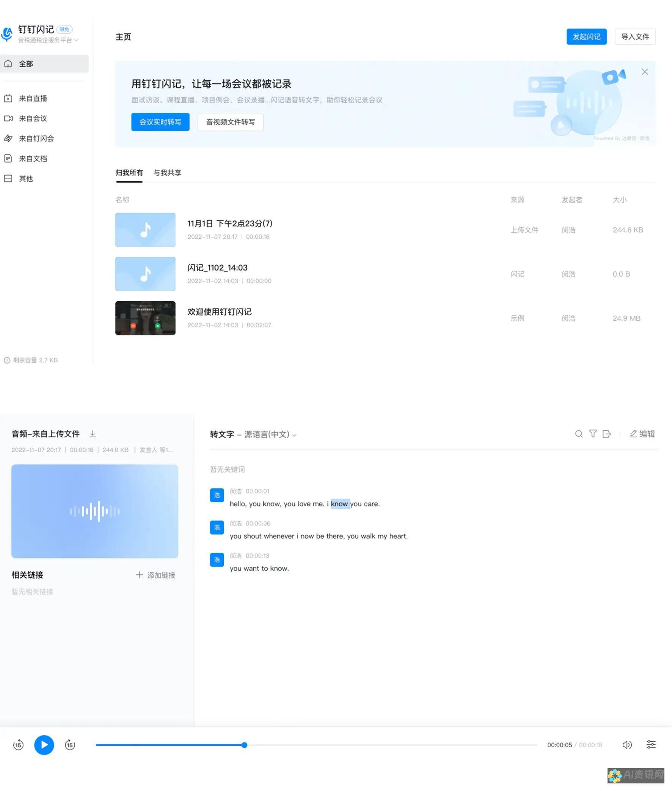672x791 pixels.
Task: Close the promotional banner
Action: [645, 72]
